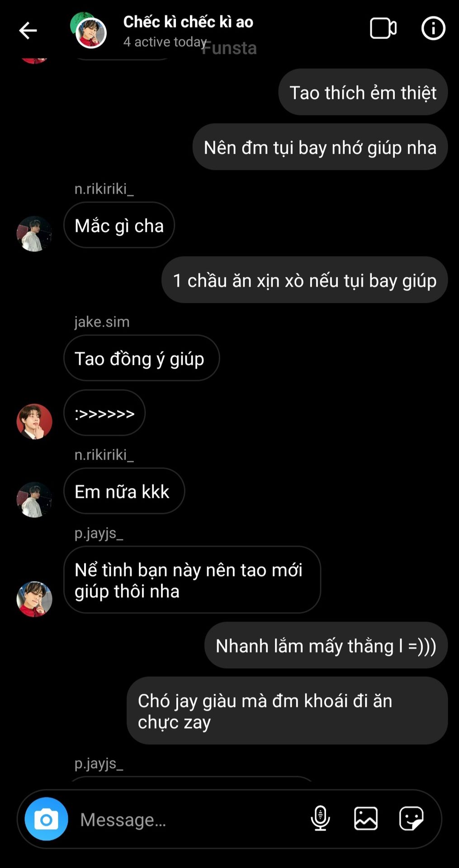This screenshot has height=868, width=459.
Task: Tap the Nhanh lắm mấy thằng message bubble
Action: point(326,645)
